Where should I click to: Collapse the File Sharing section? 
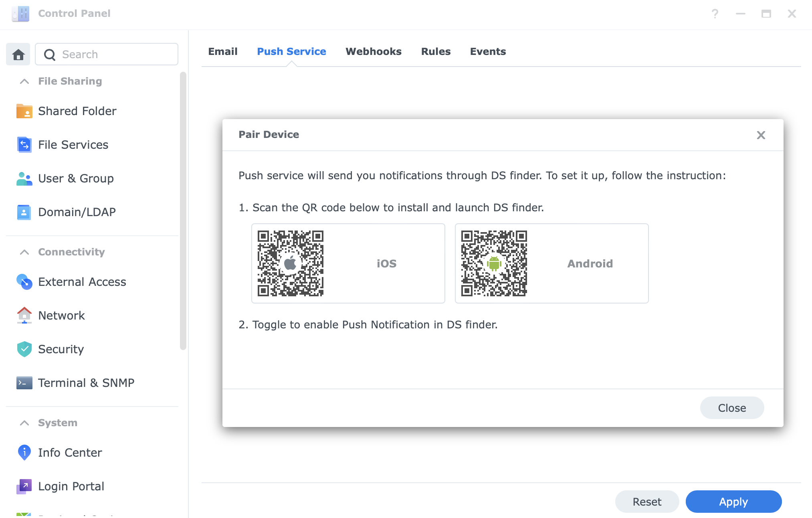(x=24, y=81)
